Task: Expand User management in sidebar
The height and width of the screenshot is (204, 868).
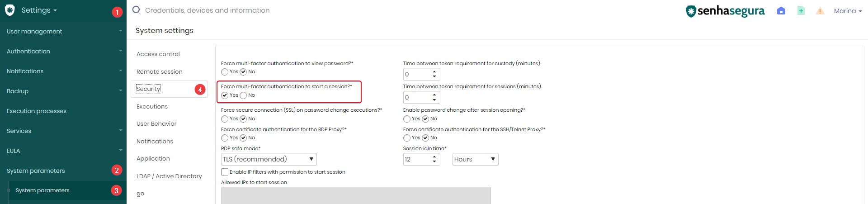Action: (x=63, y=31)
